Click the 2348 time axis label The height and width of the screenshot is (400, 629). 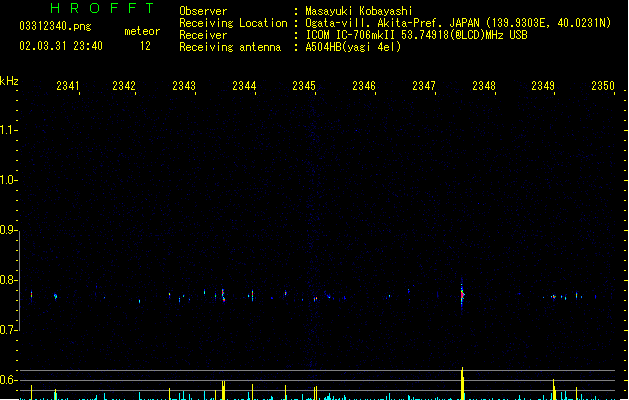point(484,86)
